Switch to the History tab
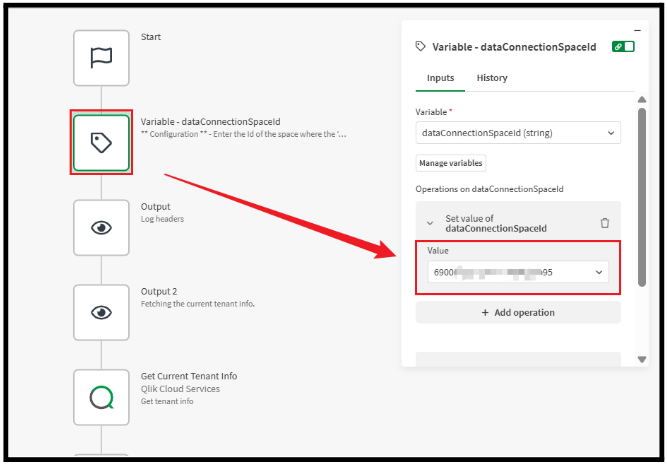 [x=491, y=78]
